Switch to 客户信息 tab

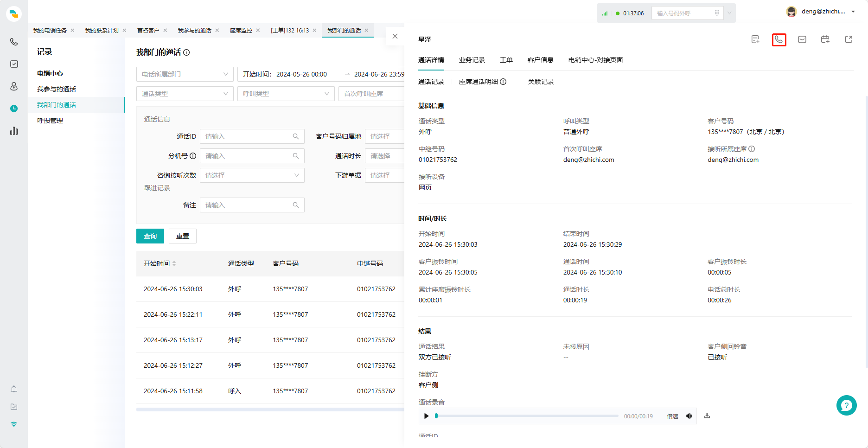[541, 60]
